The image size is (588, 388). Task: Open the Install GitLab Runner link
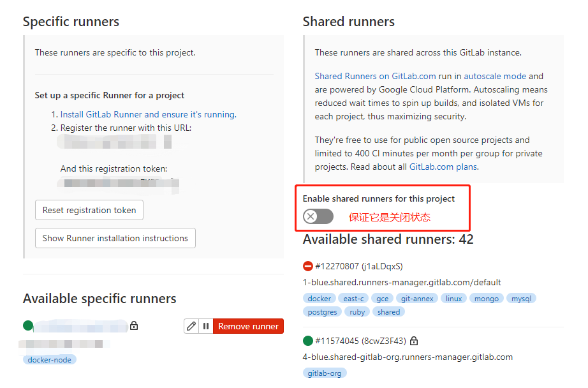[x=147, y=115]
